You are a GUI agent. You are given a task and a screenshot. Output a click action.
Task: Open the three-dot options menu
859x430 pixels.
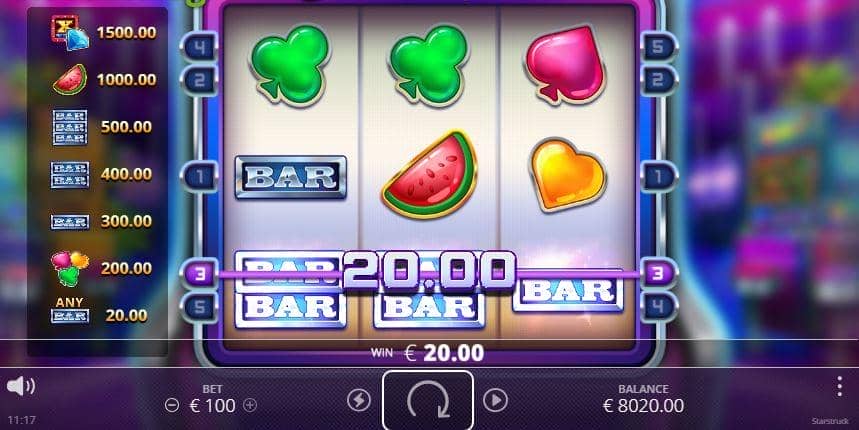click(839, 387)
